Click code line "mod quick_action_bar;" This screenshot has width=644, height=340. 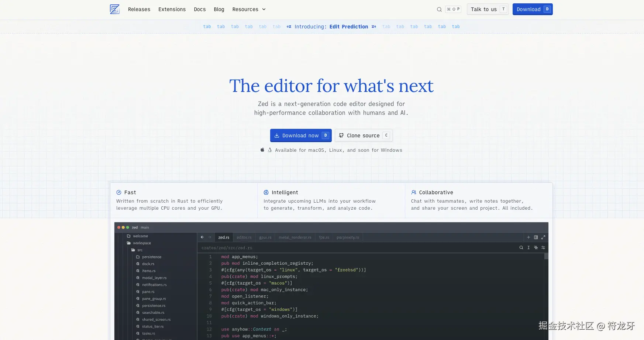point(249,303)
